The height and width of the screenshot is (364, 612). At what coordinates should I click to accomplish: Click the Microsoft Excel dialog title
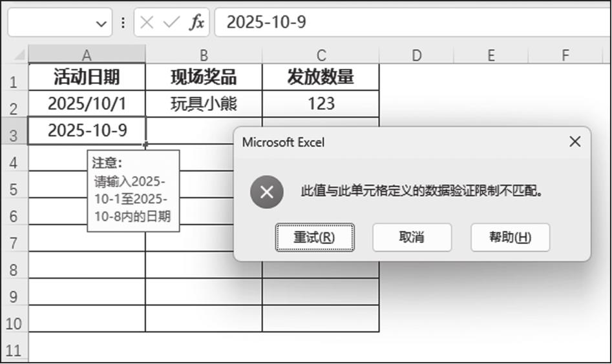[283, 142]
